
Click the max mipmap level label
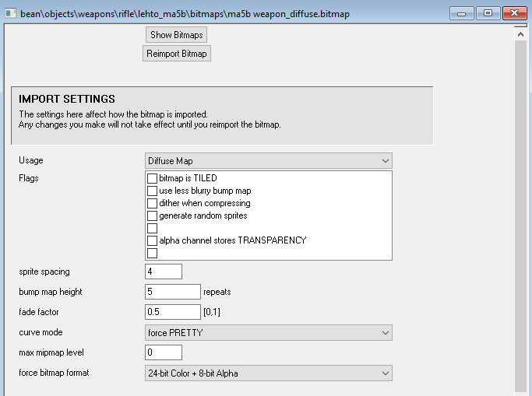coord(51,352)
